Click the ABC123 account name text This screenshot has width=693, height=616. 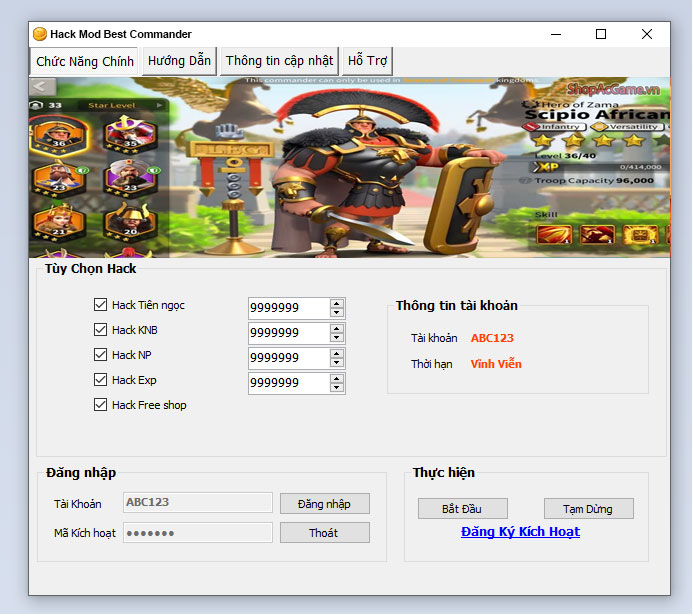coord(492,338)
